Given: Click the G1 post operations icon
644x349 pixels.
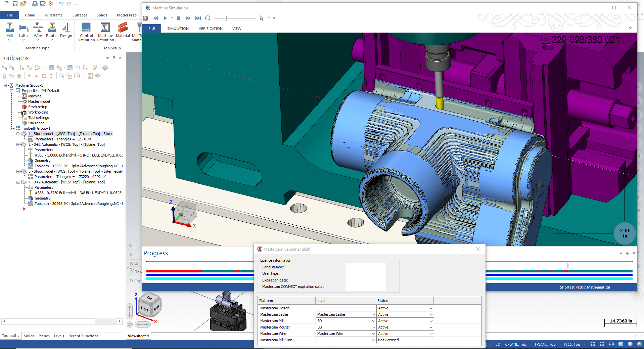Looking at the screenshot, I should click(78, 68).
